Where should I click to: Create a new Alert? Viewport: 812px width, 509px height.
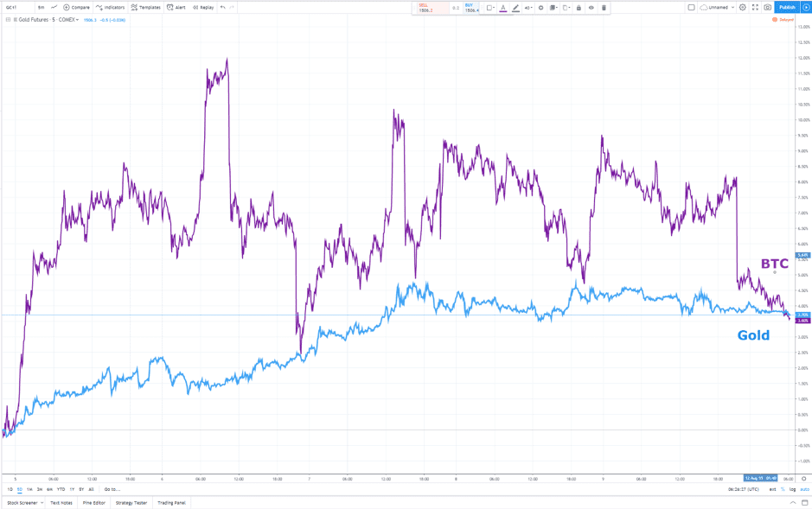(x=176, y=7)
